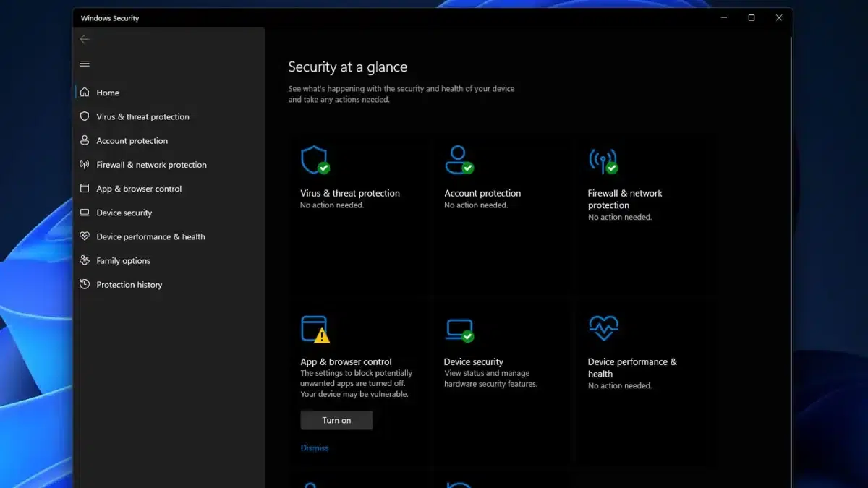Click the Account protection person icon tile
868x488 pixels.
459,160
